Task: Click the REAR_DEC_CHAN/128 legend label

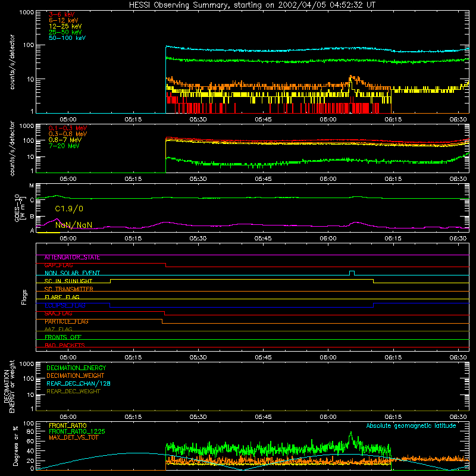Action: (79, 383)
